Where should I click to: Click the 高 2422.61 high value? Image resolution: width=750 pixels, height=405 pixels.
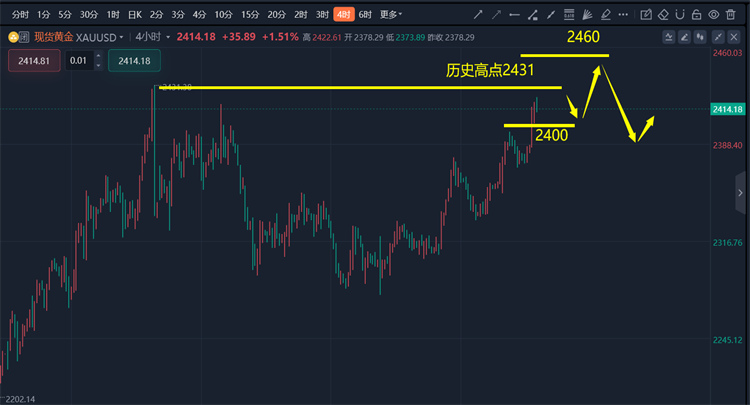pos(322,37)
